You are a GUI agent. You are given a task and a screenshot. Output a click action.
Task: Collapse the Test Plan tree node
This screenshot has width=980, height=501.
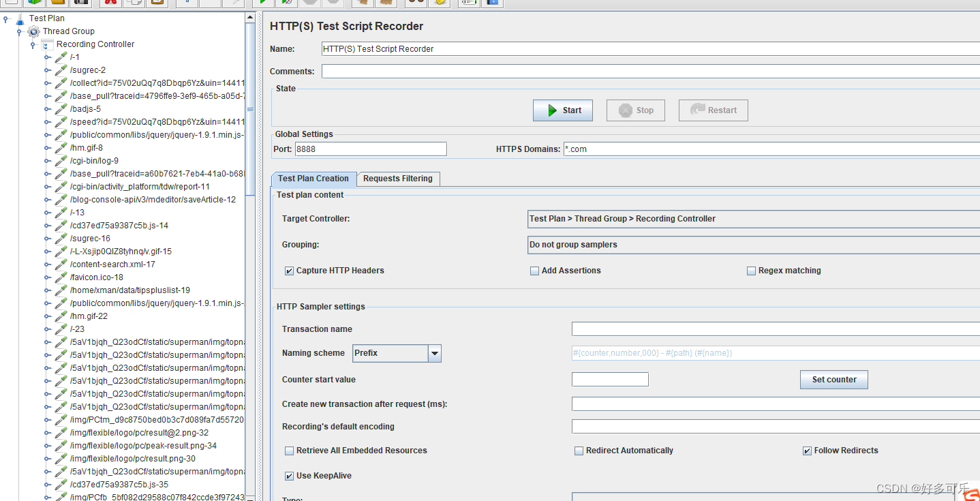(6, 18)
